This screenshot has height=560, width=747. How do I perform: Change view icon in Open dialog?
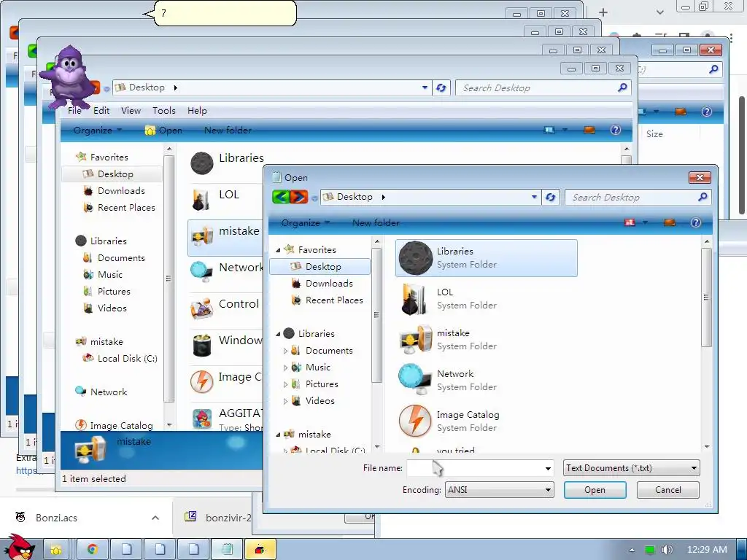pos(630,222)
